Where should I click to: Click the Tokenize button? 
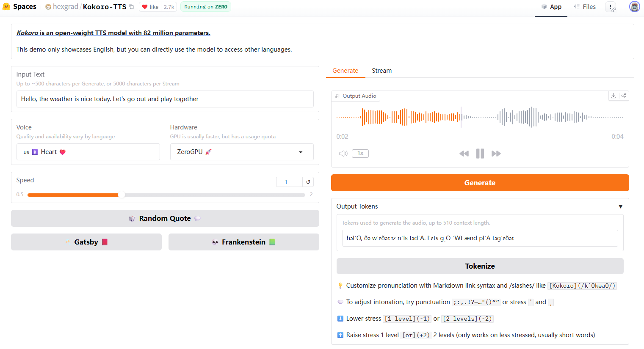click(x=480, y=266)
